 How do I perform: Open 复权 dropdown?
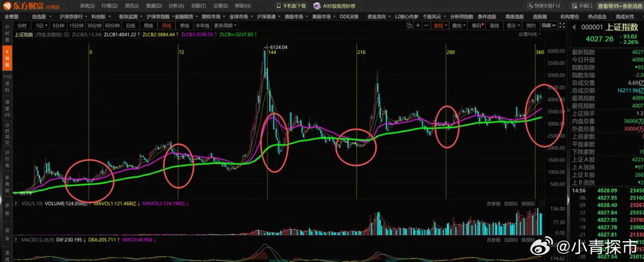pyautogui.click(x=440, y=26)
